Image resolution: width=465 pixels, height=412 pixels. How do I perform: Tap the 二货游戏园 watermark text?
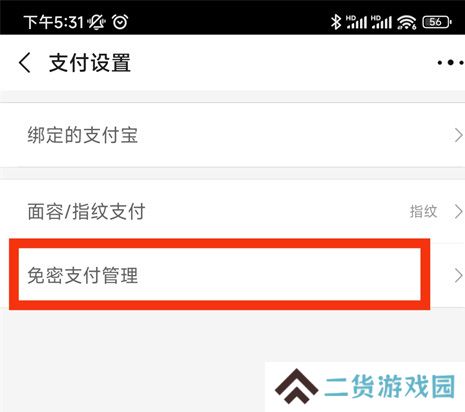click(390, 386)
